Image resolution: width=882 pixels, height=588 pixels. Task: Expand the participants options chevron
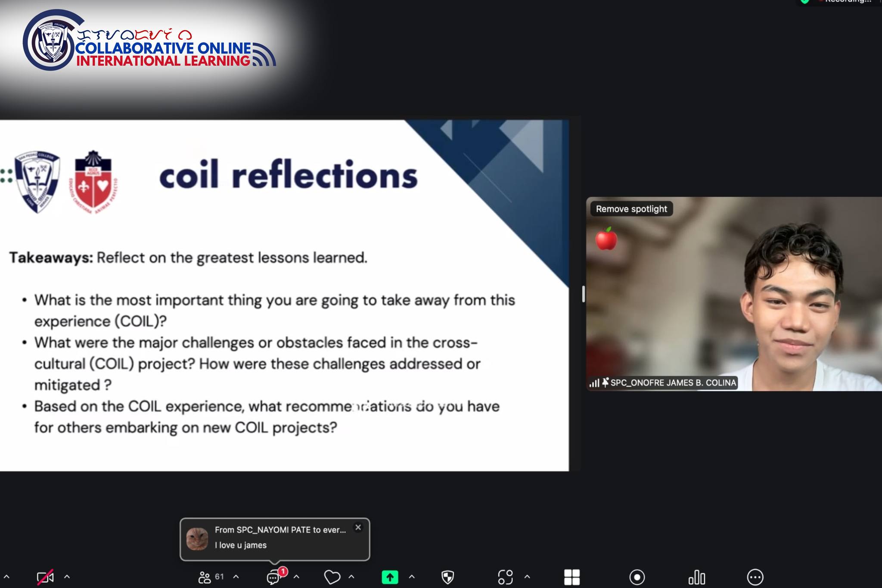236,577
